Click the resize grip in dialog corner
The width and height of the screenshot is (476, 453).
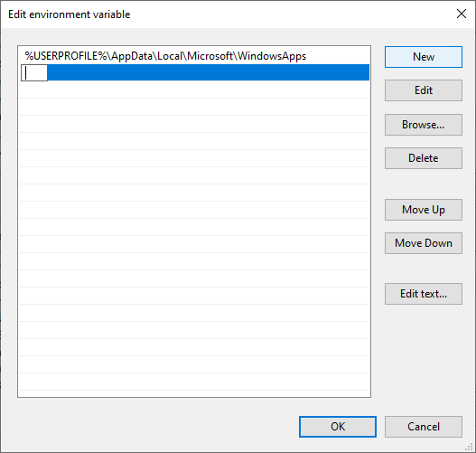[470, 447]
